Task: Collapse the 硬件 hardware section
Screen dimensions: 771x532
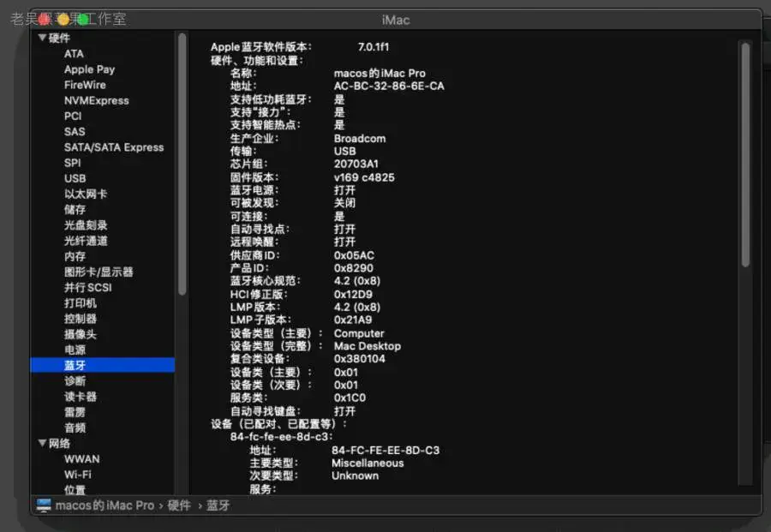Action: [x=42, y=38]
